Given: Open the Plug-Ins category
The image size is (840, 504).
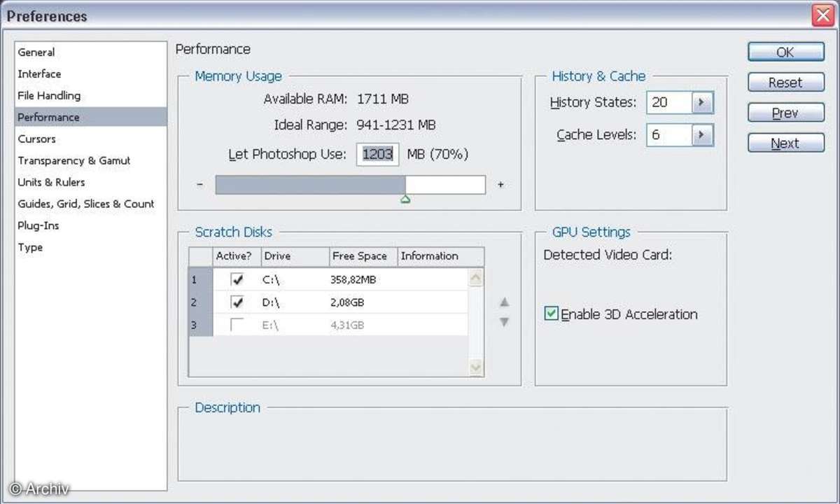Looking at the screenshot, I should (x=38, y=226).
